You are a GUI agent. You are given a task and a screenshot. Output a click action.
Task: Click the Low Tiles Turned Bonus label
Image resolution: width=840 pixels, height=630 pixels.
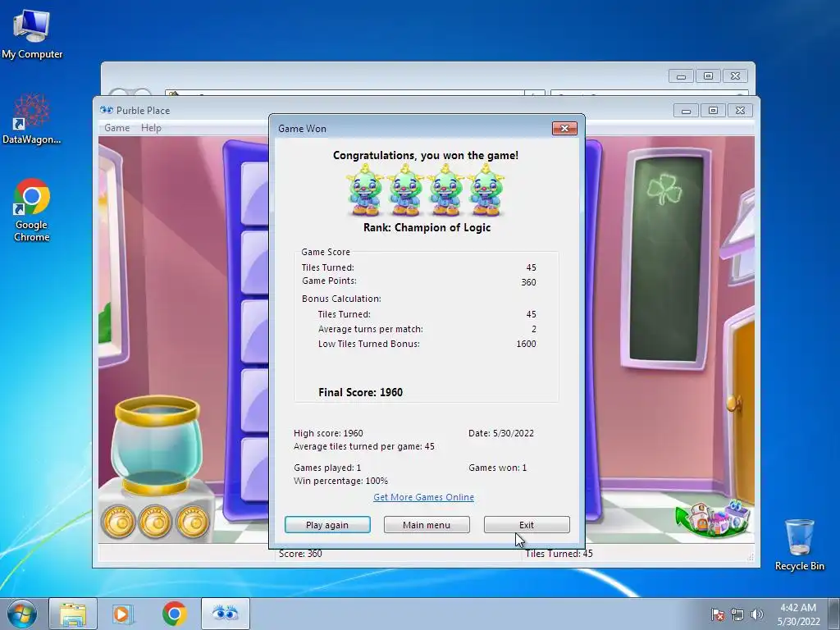tap(368, 344)
